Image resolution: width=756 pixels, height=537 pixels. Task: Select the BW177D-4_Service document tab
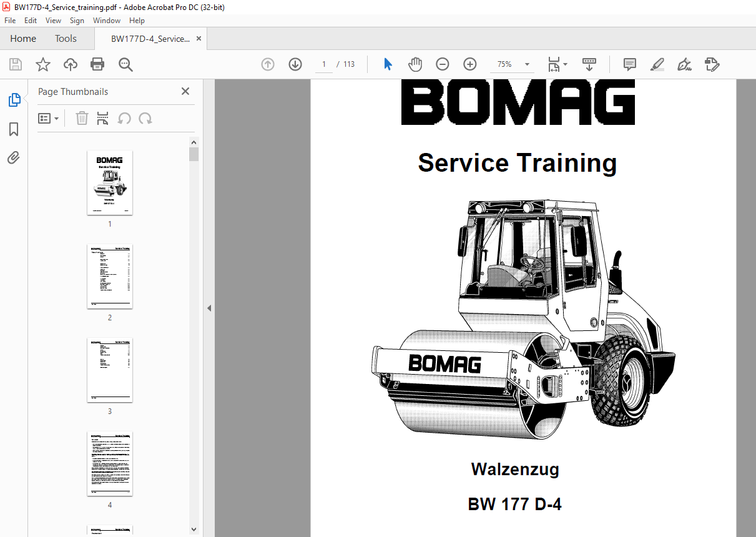pyautogui.click(x=150, y=39)
